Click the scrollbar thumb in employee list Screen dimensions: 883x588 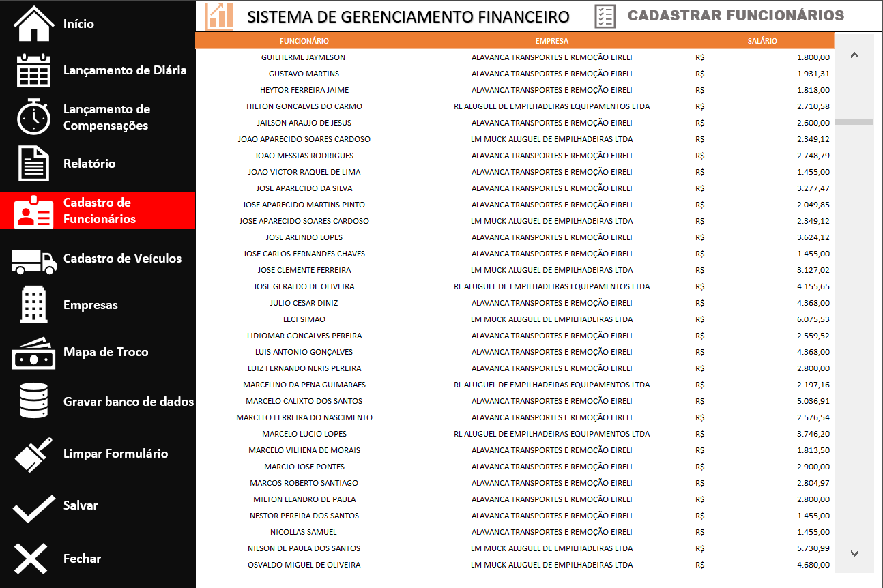point(854,122)
